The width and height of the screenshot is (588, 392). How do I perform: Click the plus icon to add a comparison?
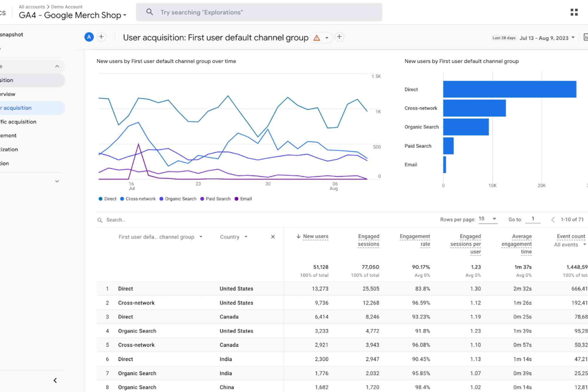coord(101,37)
